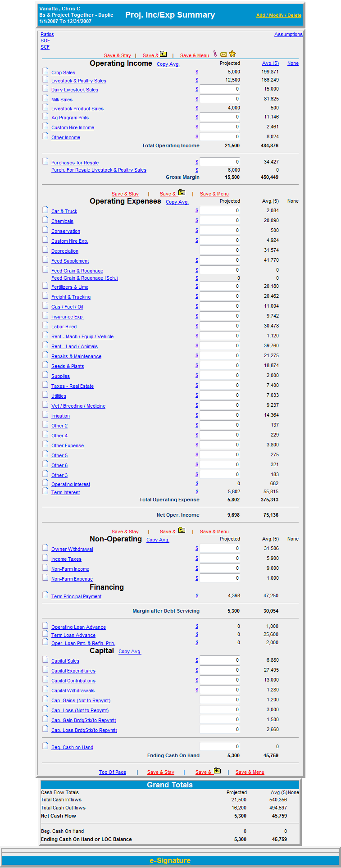Click the folder icon after Save & above Operating Expenses
Screen dimensions: 341x868
pyautogui.click(x=182, y=192)
